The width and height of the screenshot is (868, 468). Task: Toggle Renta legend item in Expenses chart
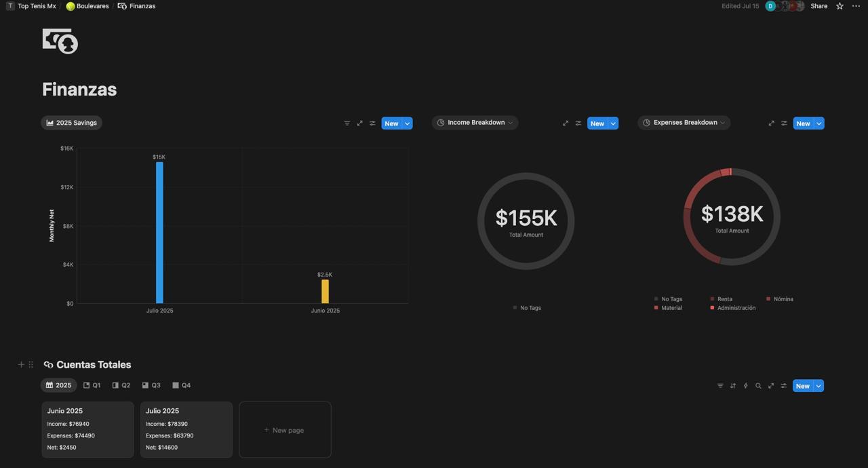pyautogui.click(x=724, y=299)
